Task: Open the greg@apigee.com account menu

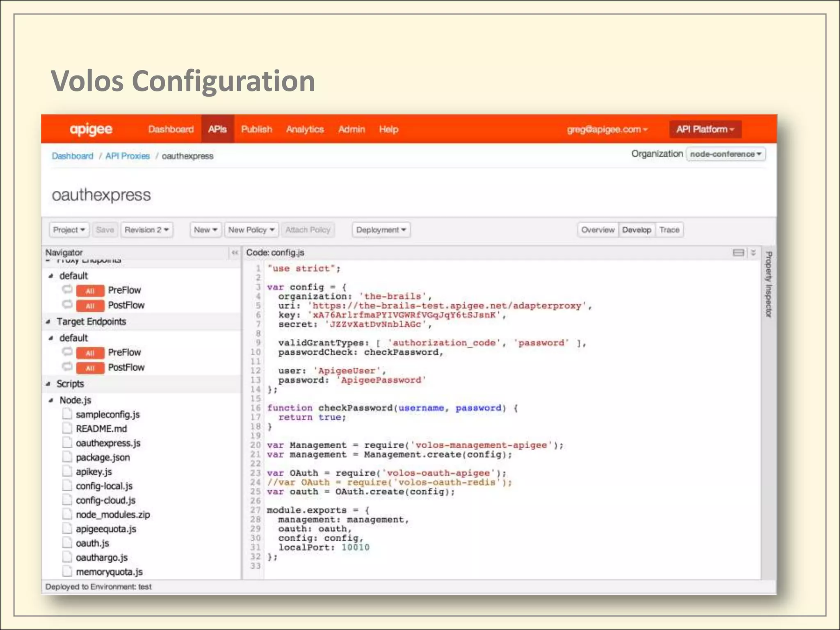Action: (x=607, y=130)
